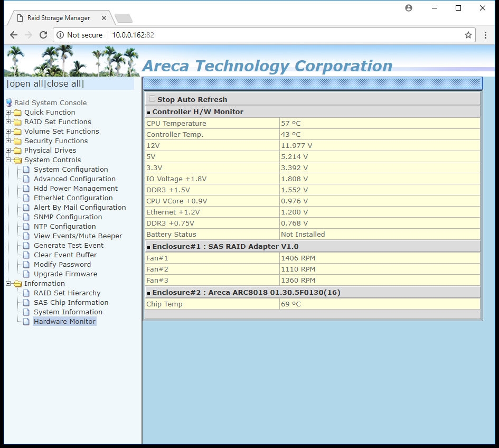Screen dimensions: 499x448
Task: Click the Advanced Configuration page icon
Action: (26, 179)
